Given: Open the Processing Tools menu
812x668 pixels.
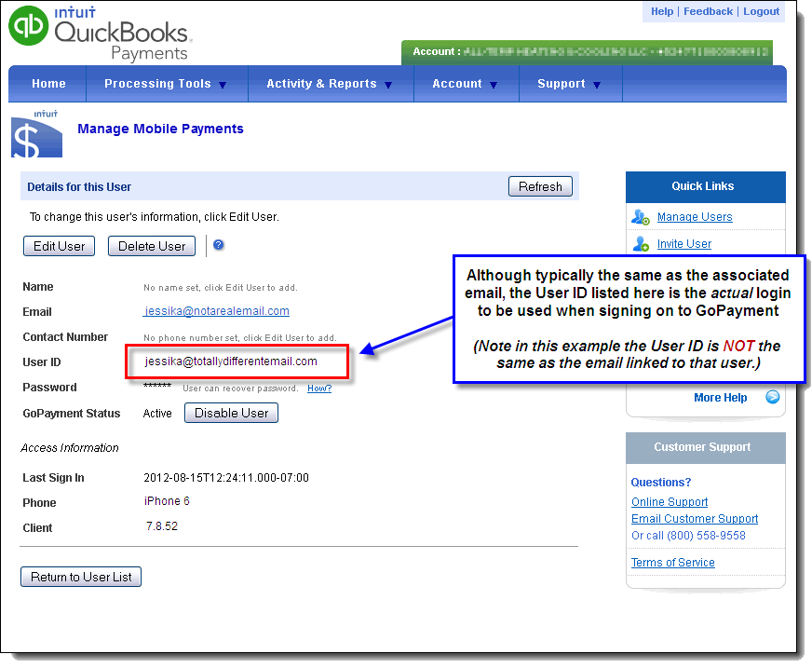Looking at the screenshot, I should coord(158,84).
